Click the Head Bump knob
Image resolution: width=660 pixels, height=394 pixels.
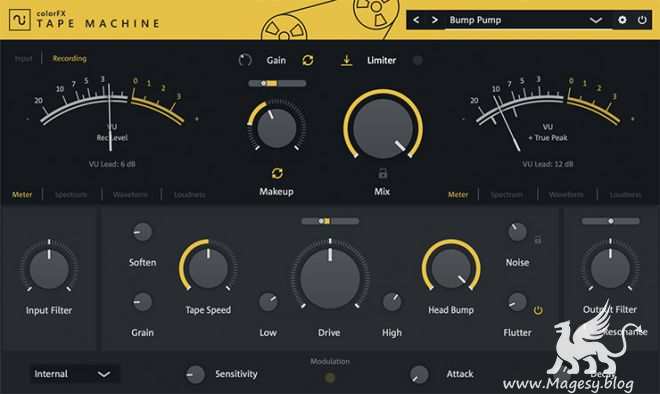451,268
